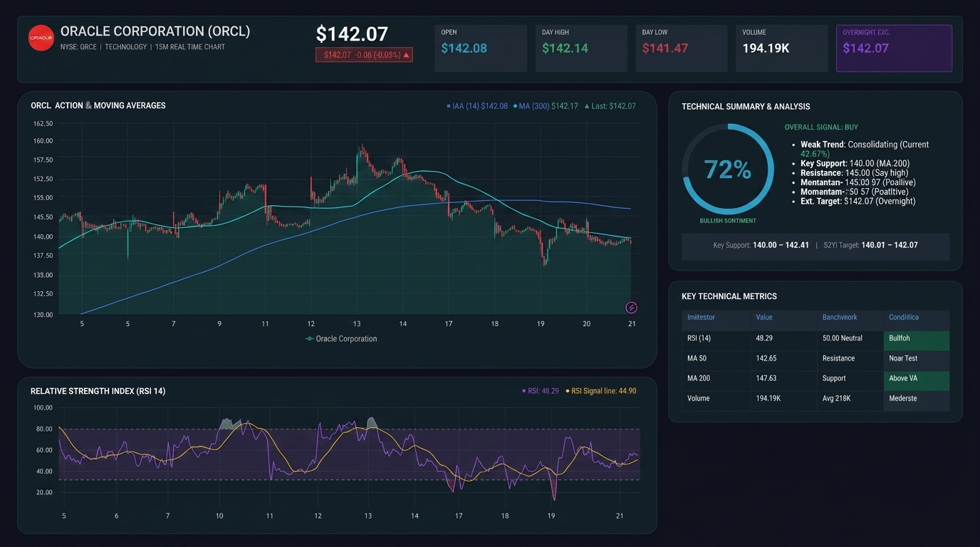Click the purple lightning icon on price chart
The height and width of the screenshot is (547, 980).
point(631,308)
